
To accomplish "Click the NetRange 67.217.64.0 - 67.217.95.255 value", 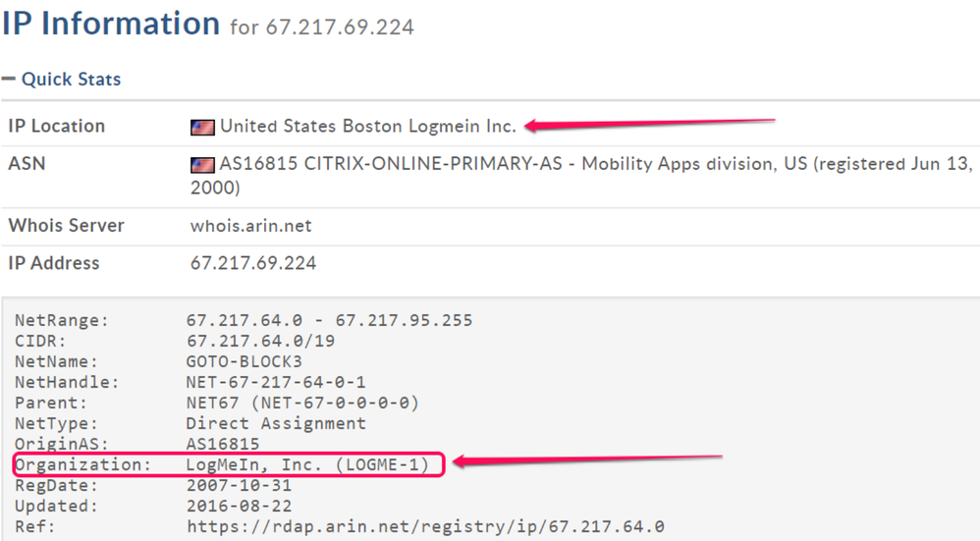I will point(329,320).
